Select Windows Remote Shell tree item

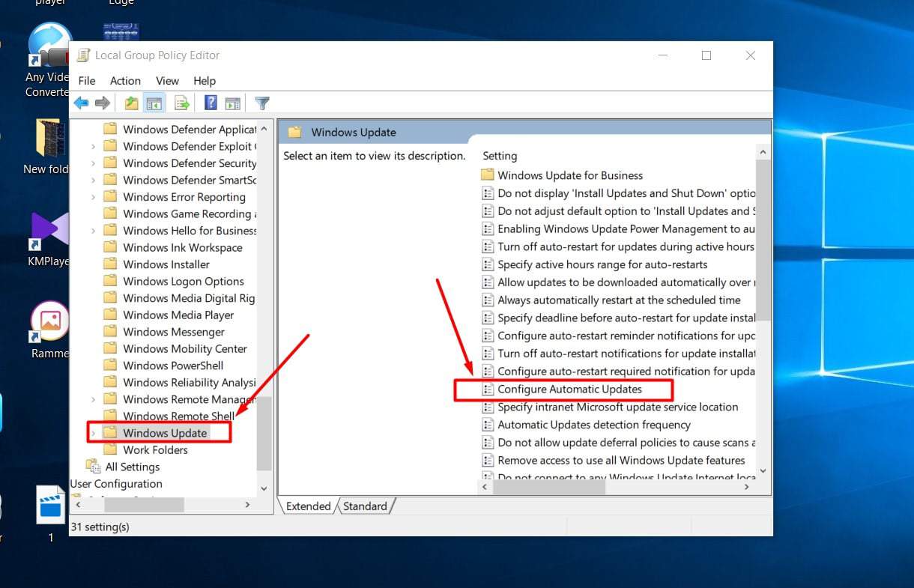pos(178,416)
